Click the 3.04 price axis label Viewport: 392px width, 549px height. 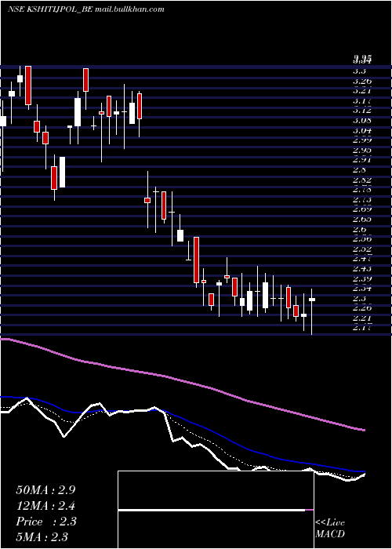362,131
